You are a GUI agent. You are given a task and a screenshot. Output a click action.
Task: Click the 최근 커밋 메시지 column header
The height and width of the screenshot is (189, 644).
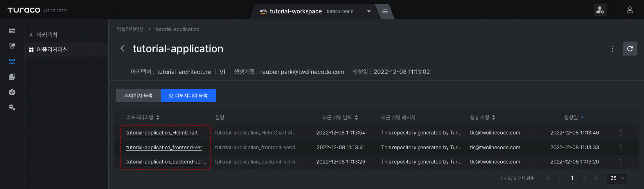coord(398,118)
